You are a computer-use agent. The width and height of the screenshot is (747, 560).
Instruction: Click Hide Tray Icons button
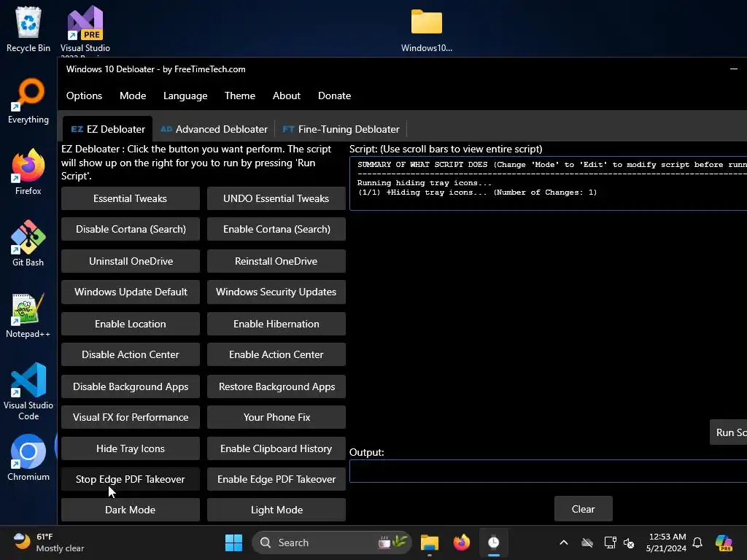(130, 448)
